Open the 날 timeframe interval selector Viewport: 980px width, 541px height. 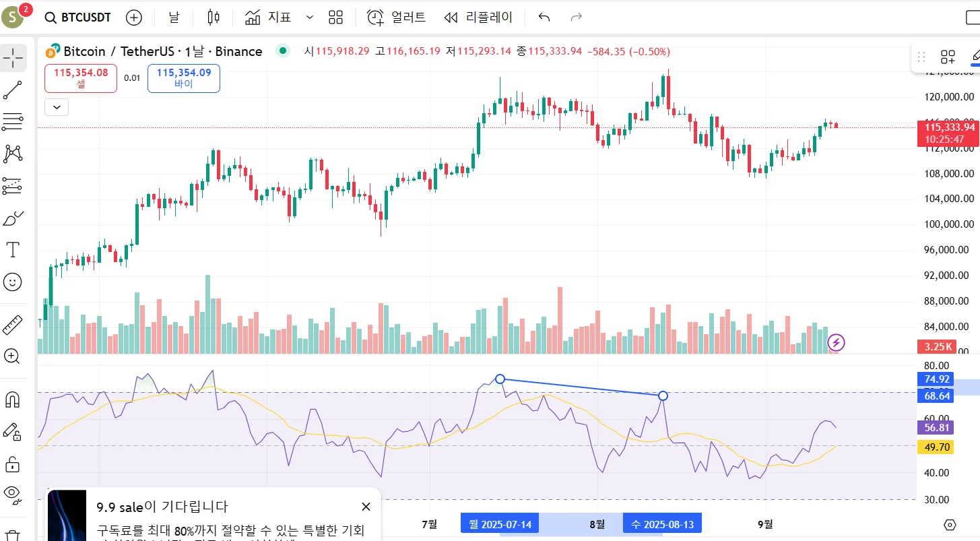coord(174,18)
